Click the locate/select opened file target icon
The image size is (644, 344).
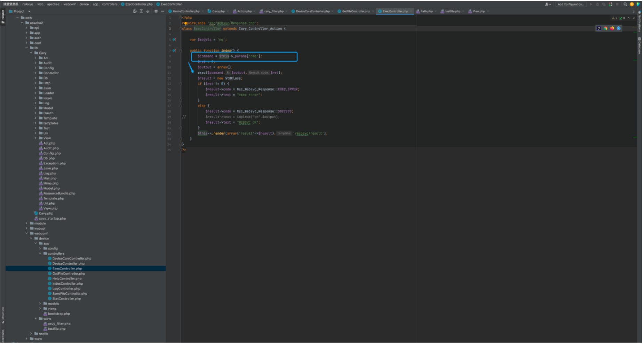(x=135, y=11)
